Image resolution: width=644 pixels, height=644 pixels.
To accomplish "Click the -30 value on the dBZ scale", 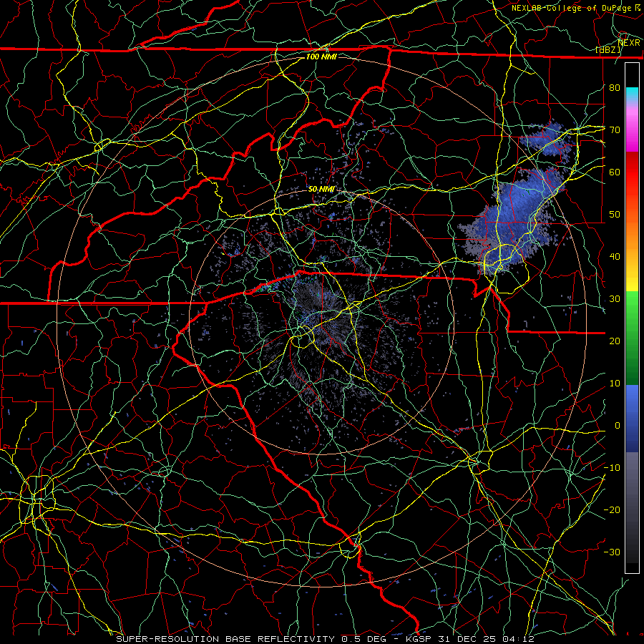I will click(612, 552).
